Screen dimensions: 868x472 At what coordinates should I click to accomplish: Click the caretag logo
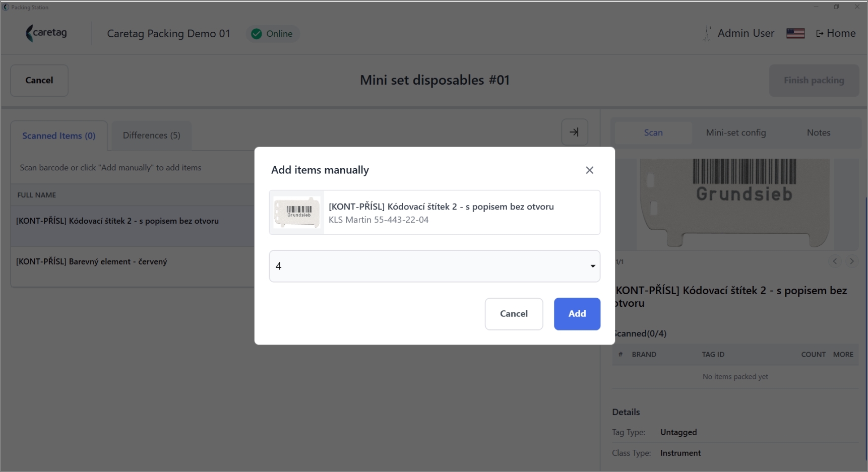click(x=46, y=33)
